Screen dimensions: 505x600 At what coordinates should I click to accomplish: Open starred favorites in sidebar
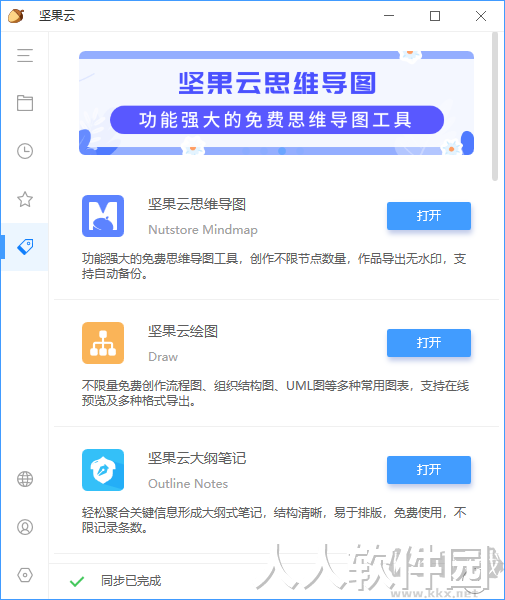25,199
